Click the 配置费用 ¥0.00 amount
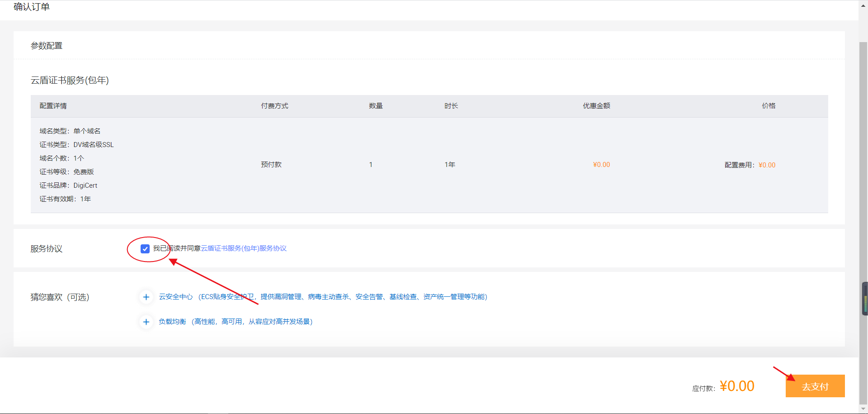The height and width of the screenshot is (414, 868). pos(767,165)
